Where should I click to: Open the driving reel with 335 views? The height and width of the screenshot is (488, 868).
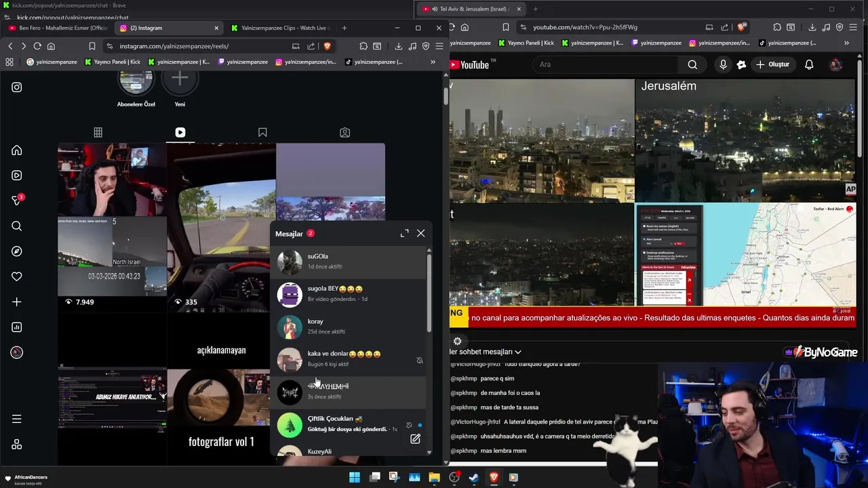[x=221, y=227]
